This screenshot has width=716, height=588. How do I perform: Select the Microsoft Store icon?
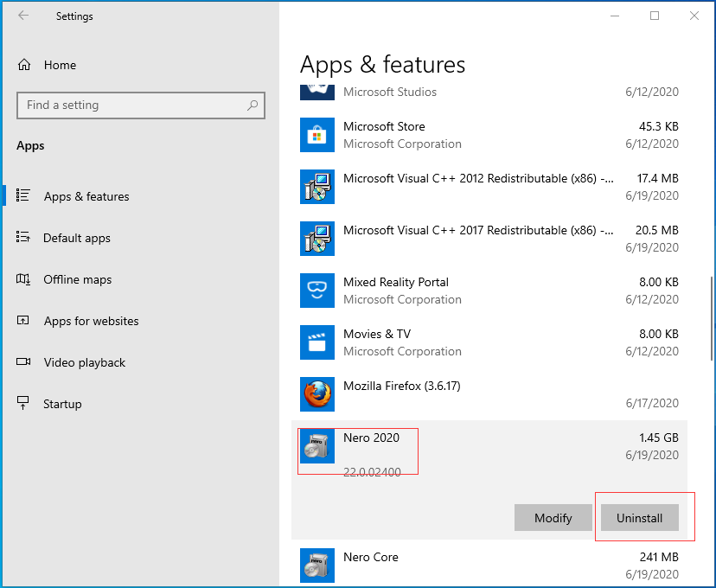[x=316, y=135]
